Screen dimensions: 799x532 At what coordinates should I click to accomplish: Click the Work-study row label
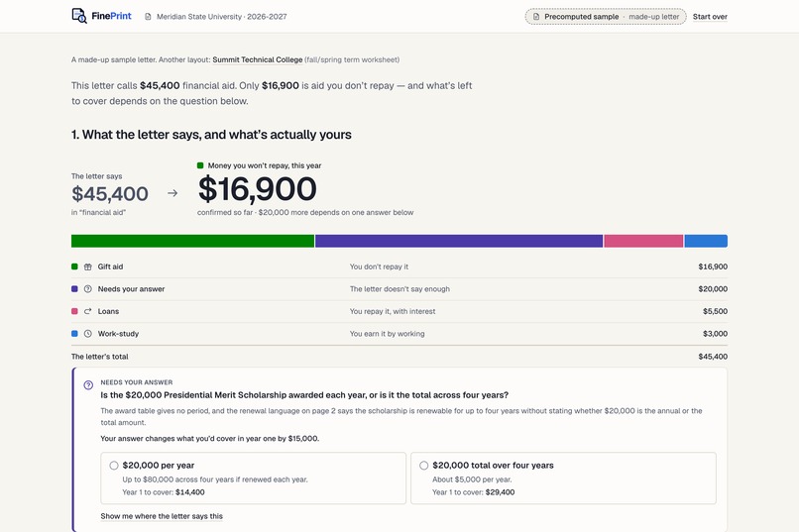[118, 334]
